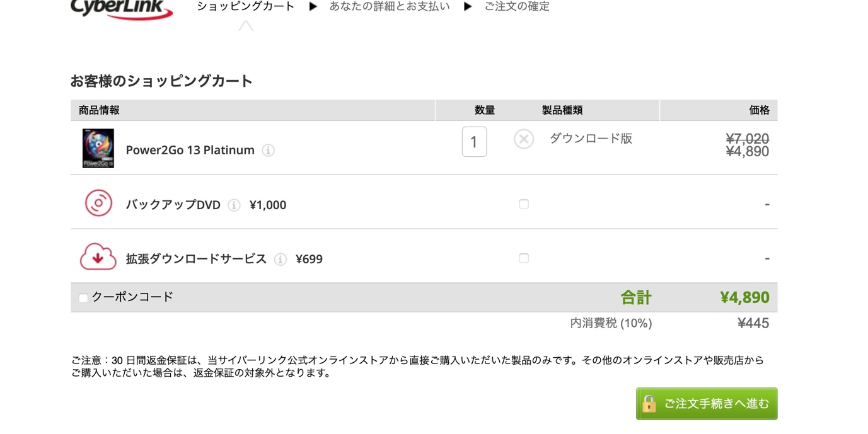This screenshot has width=868, height=434.
Task: Tick the クーポンコード checkbox
Action: (x=83, y=298)
